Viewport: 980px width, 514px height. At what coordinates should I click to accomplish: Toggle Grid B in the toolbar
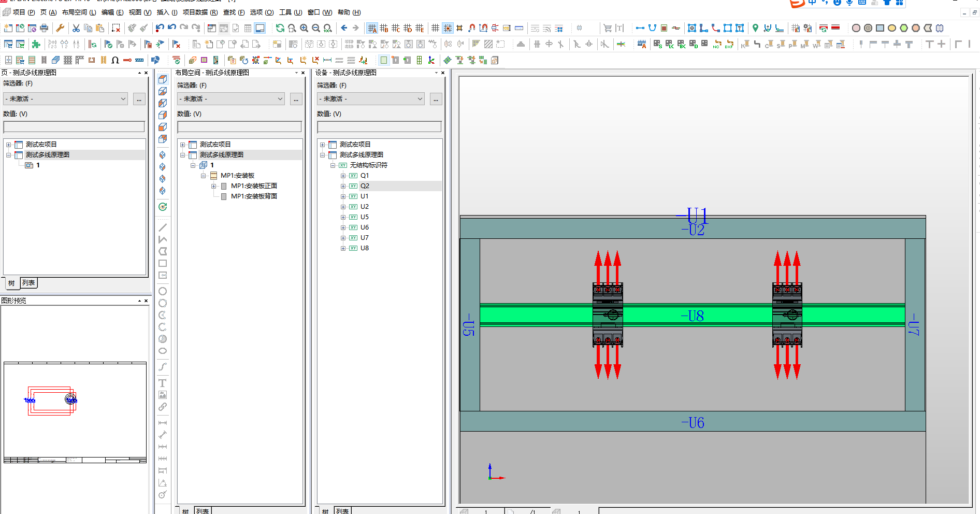point(384,28)
